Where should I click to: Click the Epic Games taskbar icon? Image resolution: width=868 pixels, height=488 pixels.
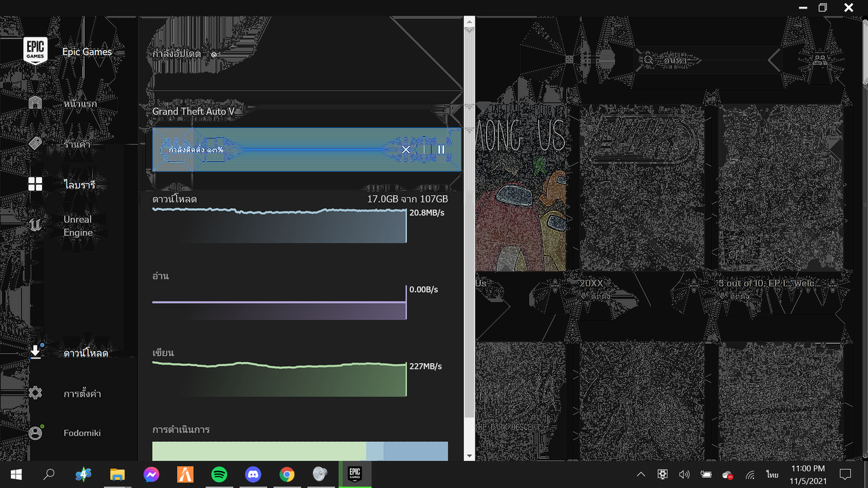coord(355,474)
